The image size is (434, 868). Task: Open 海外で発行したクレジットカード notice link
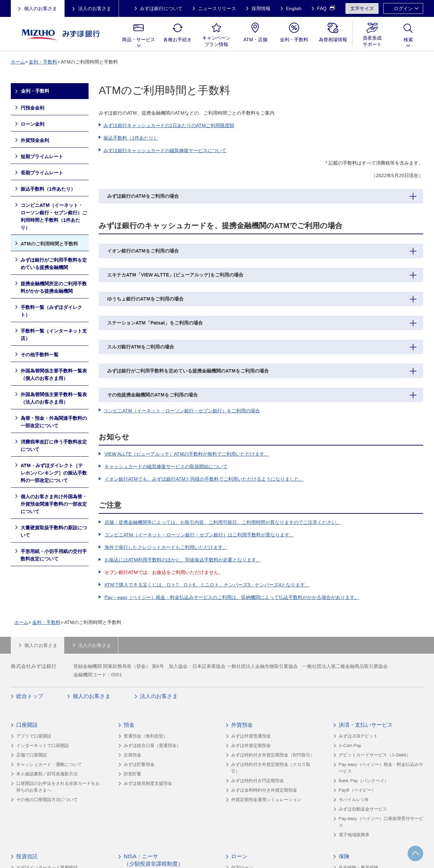pyautogui.click(x=166, y=547)
